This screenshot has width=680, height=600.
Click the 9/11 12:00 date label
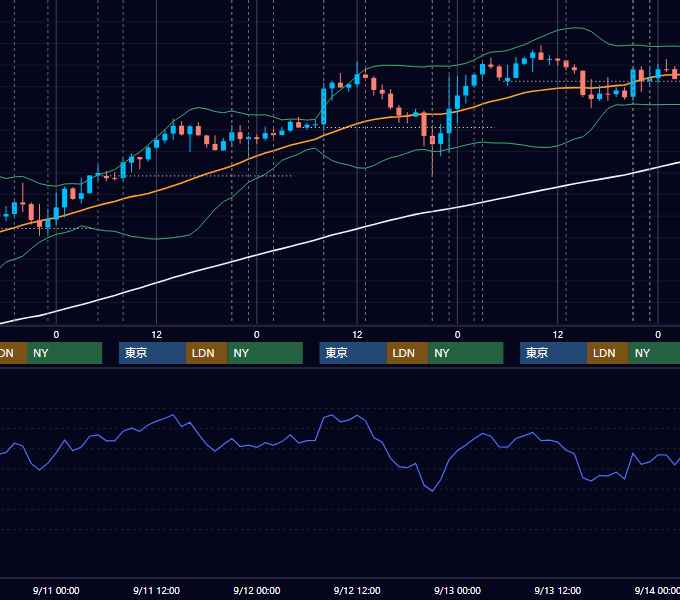point(157,590)
